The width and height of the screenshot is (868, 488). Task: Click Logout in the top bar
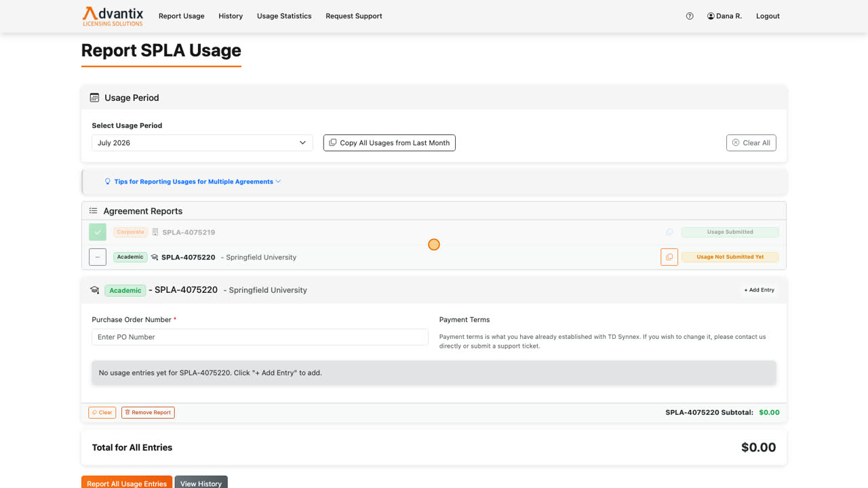(x=768, y=16)
